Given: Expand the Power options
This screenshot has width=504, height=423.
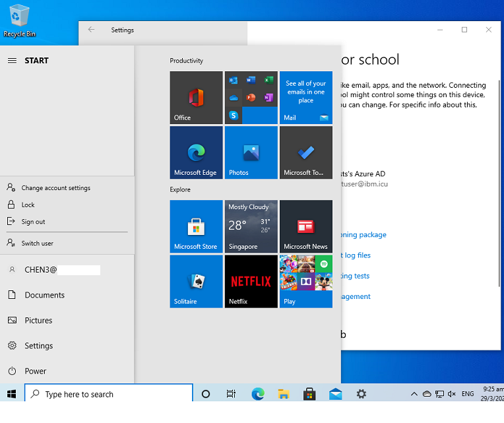Looking at the screenshot, I should 36,371.
